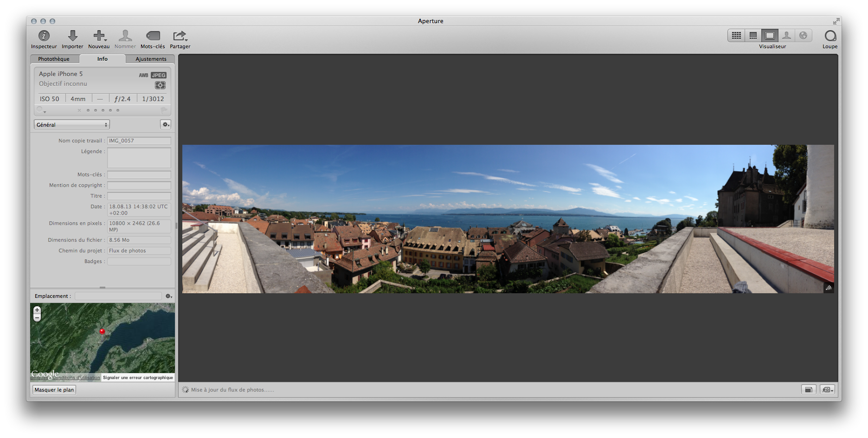Zoom in on the map

pos(37,310)
